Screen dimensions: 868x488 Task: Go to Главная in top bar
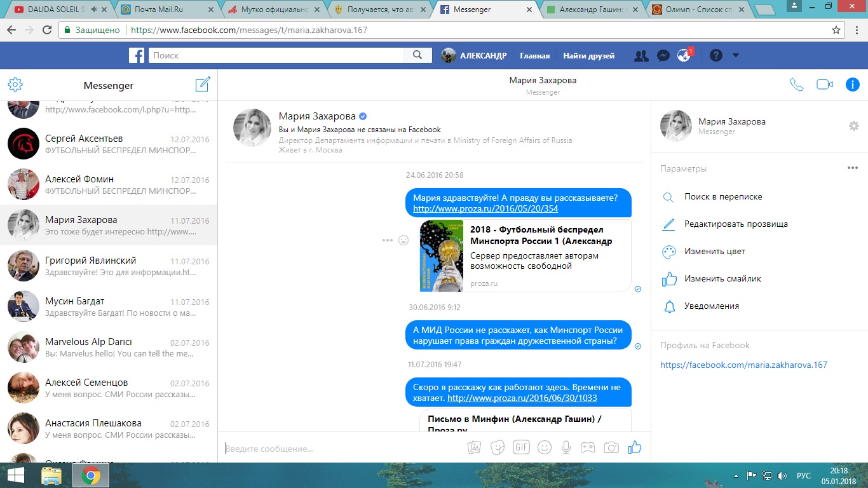(534, 56)
